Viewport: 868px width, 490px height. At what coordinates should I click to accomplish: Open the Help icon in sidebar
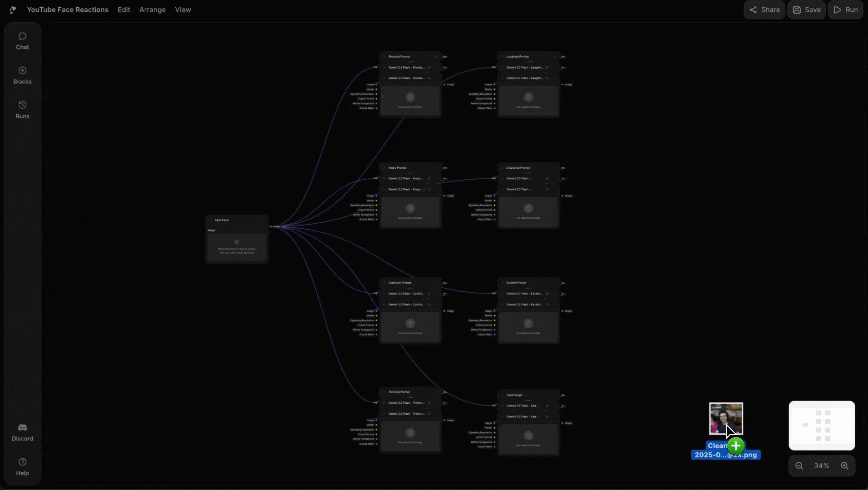pyautogui.click(x=22, y=467)
